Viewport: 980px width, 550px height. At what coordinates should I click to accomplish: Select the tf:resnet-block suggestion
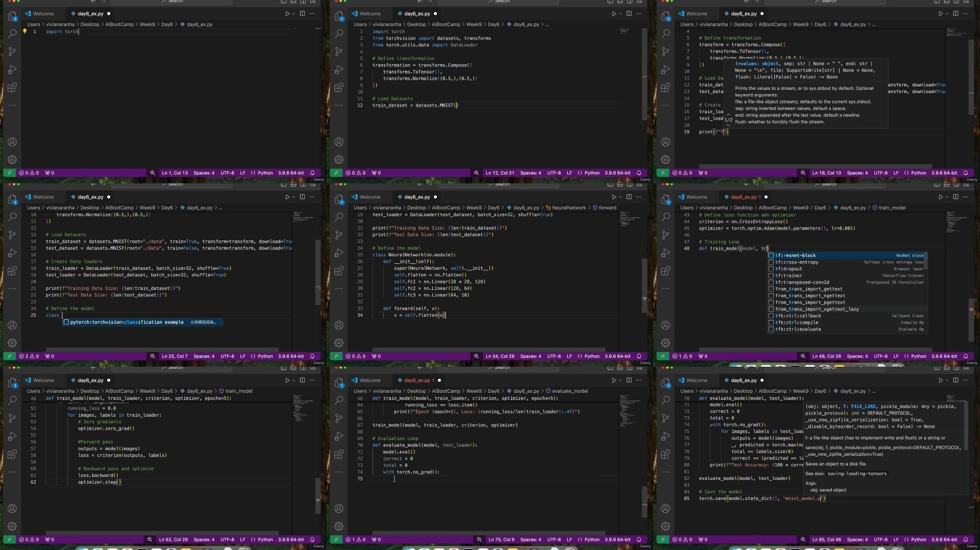point(847,256)
